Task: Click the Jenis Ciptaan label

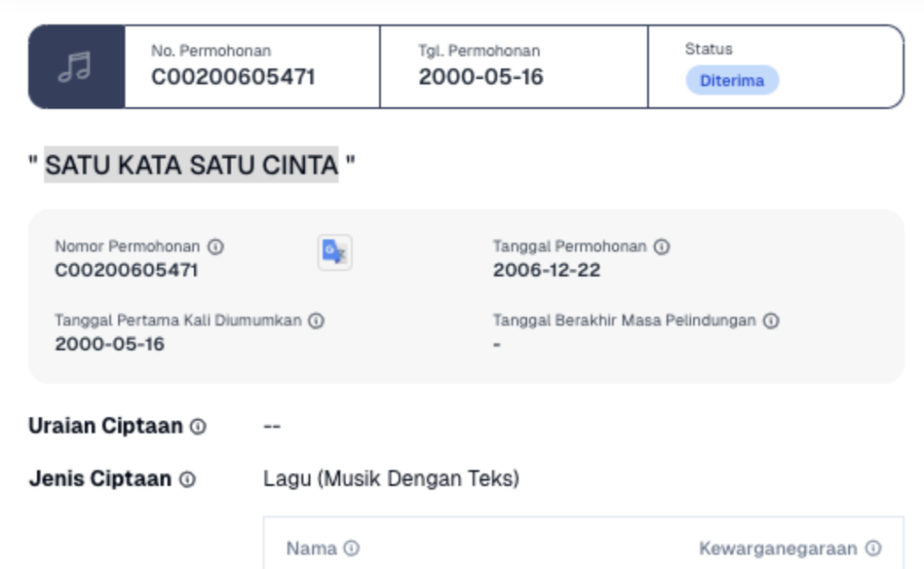Action: [x=100, y=479]
